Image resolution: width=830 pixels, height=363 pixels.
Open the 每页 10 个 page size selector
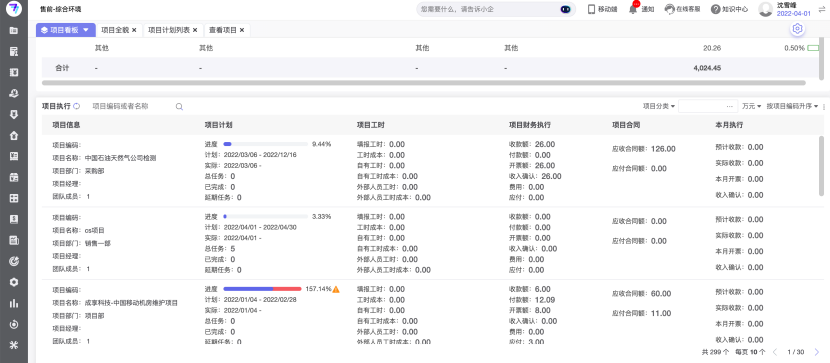pyautogui.click(x=750, y=352)
